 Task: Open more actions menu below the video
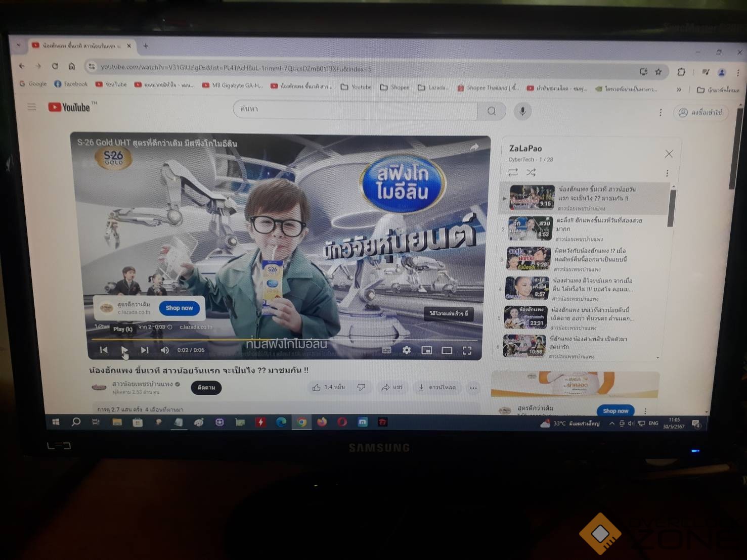(x=473, y=388)
